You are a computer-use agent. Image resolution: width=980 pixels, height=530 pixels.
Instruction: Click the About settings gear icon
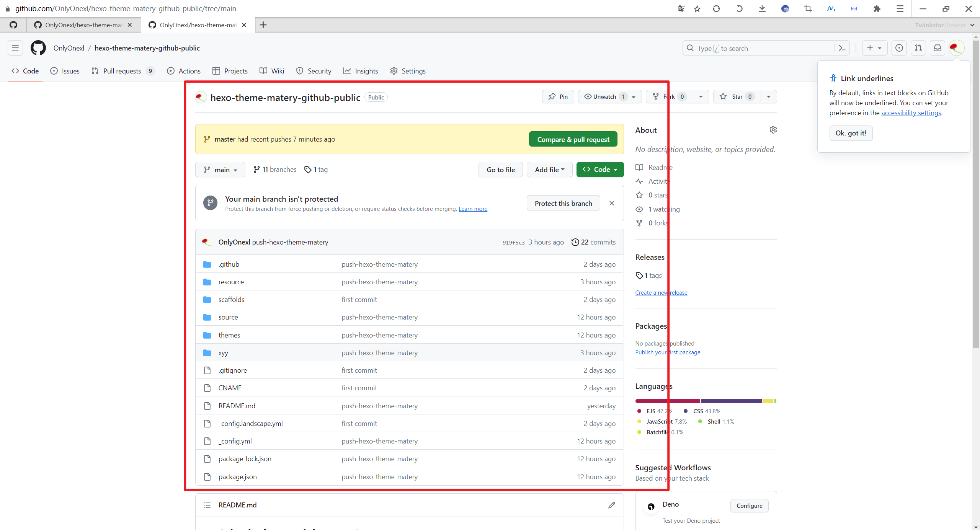pos(773,130)
